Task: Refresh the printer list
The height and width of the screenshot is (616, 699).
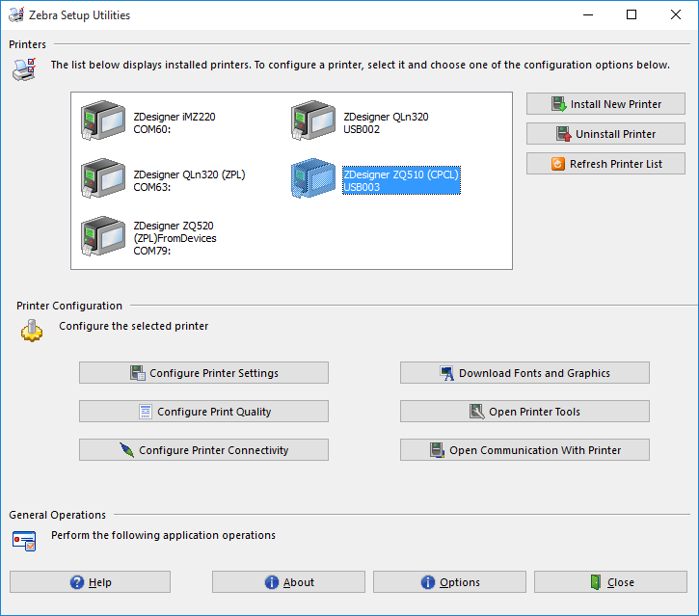Action: click(605, 164)
